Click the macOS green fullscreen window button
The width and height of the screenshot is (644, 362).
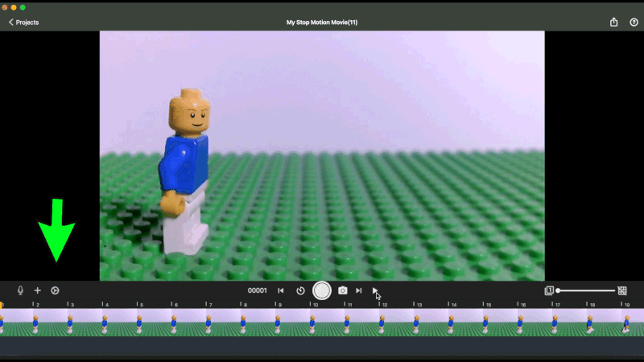point(23,7)
